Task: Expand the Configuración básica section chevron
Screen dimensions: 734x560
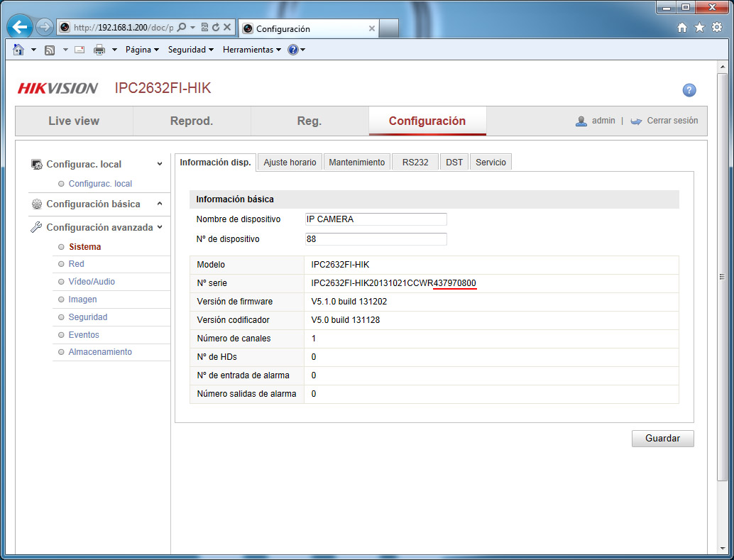Action: pyautogui.click(x=160, y=204)
